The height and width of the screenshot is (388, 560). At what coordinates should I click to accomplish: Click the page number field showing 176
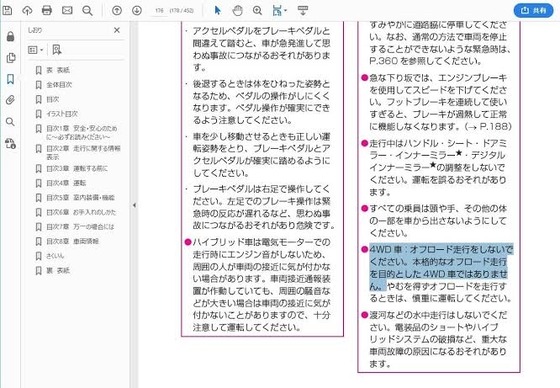pyautogui.click(x=159, y=10)
